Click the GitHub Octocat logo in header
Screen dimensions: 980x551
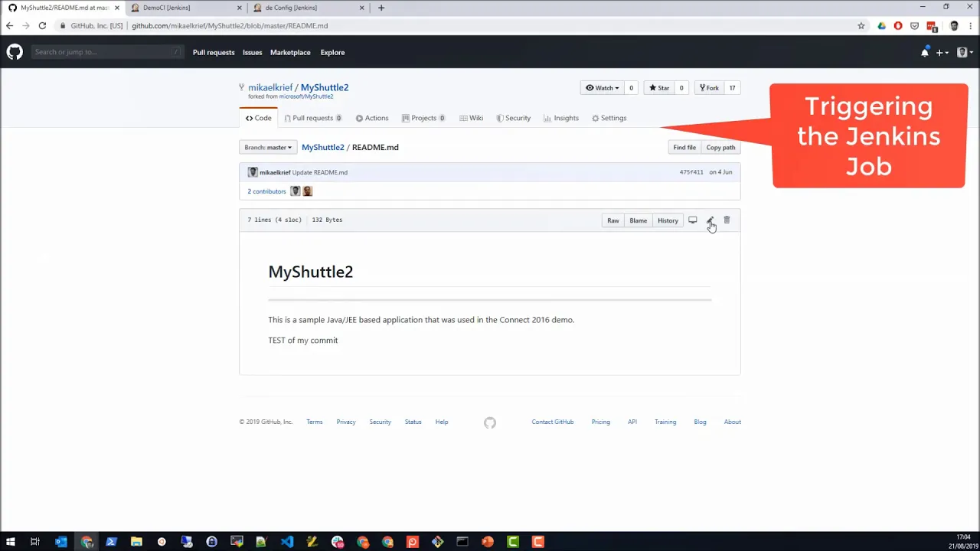point(15,52)
